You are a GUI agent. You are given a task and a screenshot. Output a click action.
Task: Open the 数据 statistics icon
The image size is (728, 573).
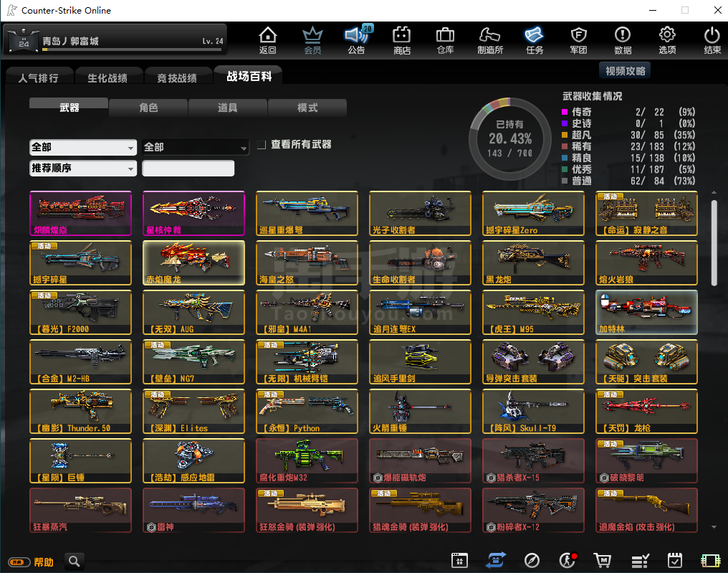(623, 40)
